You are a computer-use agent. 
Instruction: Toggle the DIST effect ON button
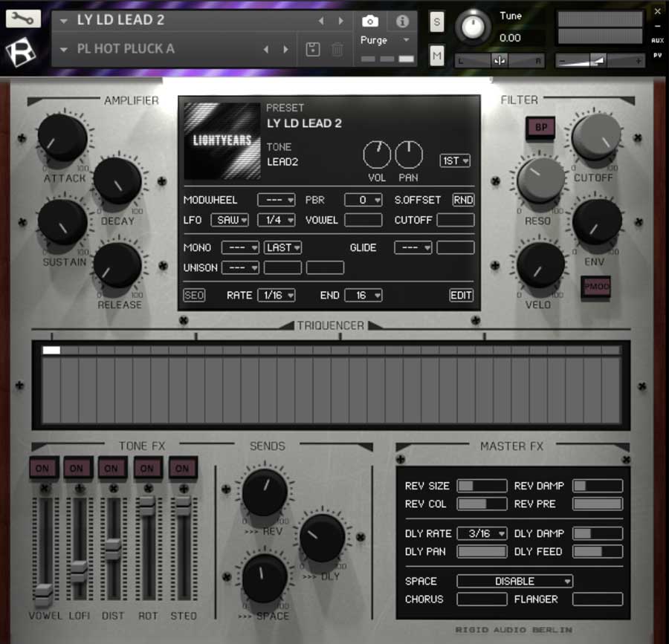pyautogui.click(x=111, y=468)
